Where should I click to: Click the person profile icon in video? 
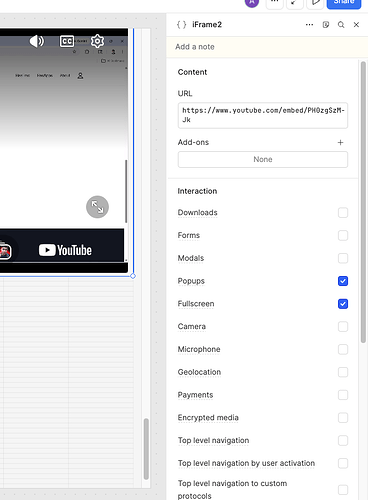(x=80, y=76)
